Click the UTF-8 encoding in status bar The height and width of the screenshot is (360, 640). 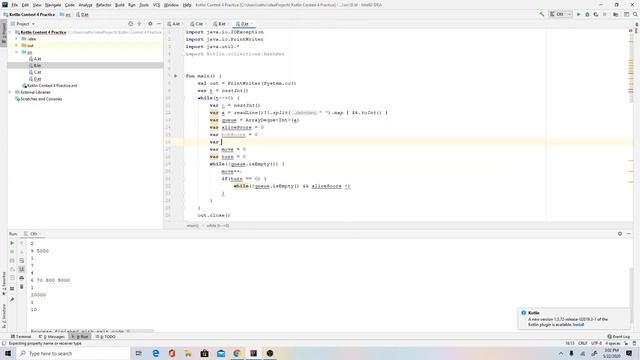596,343
